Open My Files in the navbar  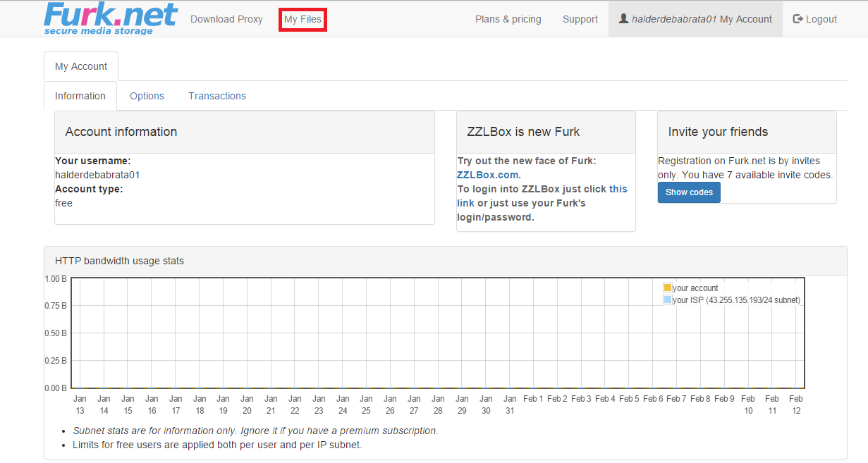pos(302,19)
